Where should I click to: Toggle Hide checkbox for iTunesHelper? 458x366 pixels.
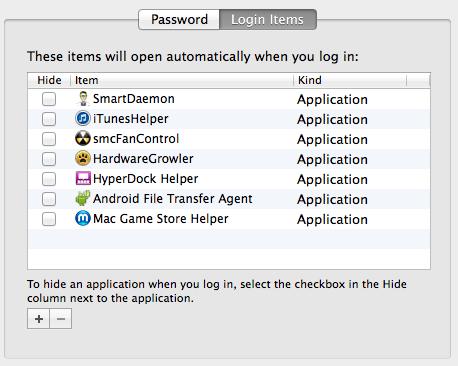point(49,119)
